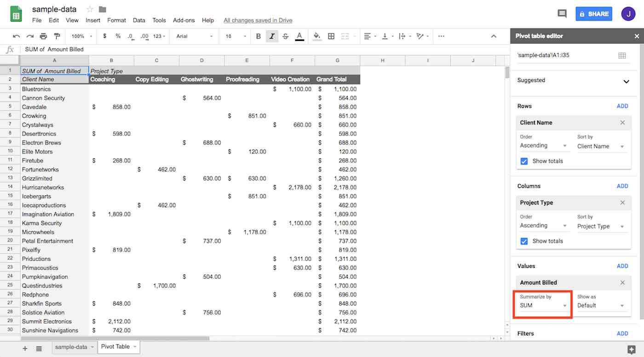The width and height of the screenshot is (644, 357).
Task: Open the Summarize by SUM dropdown
Action: point(542,305)
